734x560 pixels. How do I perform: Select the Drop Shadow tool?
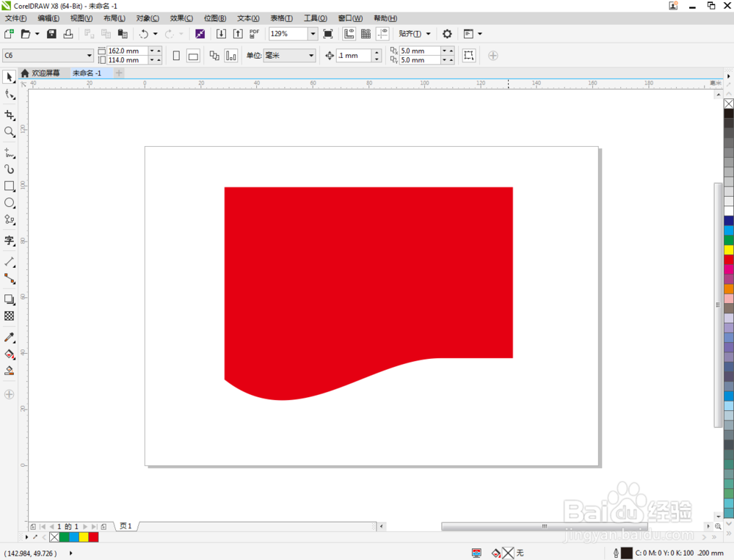pos(10,299)
